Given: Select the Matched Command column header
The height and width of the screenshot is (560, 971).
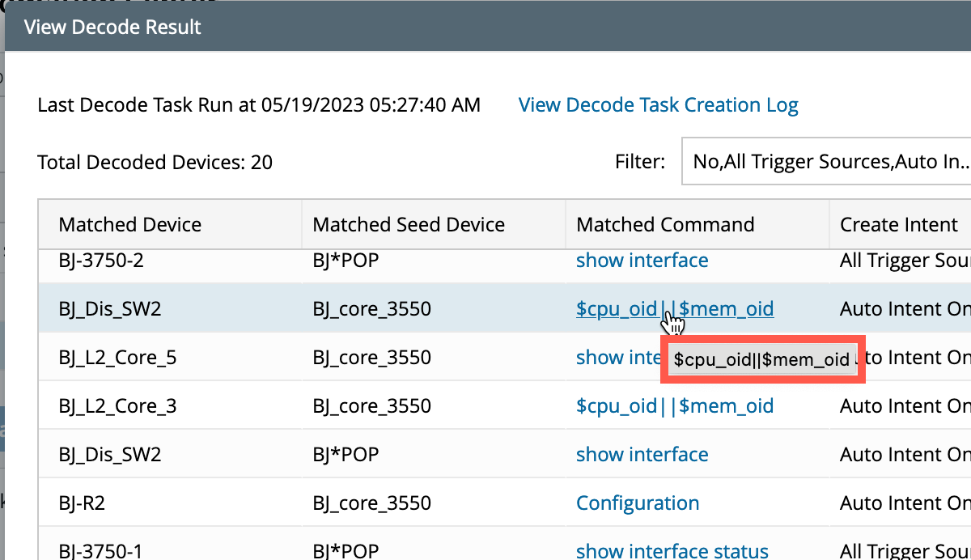Looking at the screenshot, I should coord(665,224).
